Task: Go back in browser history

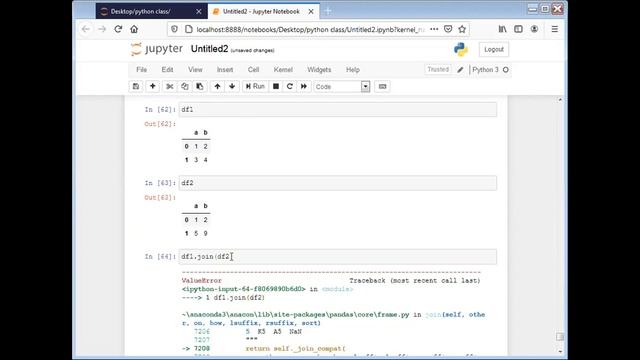Action: coord(86,29)
